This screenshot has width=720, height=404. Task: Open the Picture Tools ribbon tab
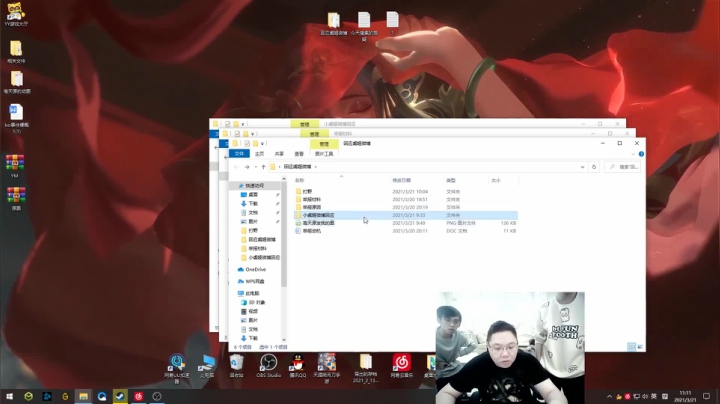point(324,154)
